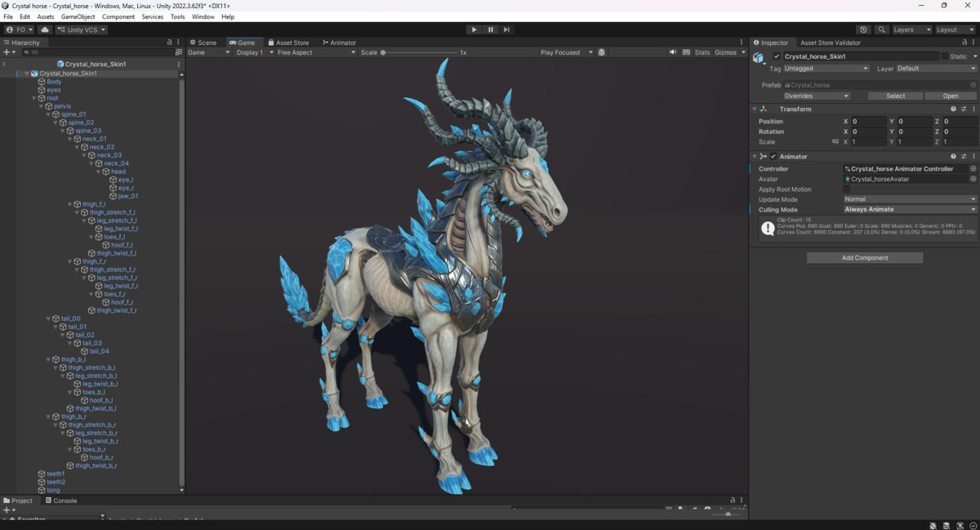Open the GameObject menu

pyautogui.click(x=78, y=16)
